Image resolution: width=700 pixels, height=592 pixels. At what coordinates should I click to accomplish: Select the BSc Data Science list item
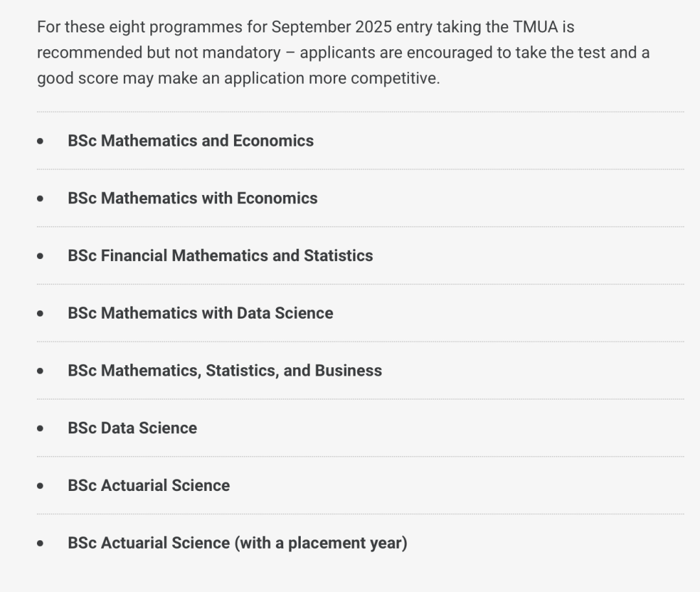click(x=132, y=428)
